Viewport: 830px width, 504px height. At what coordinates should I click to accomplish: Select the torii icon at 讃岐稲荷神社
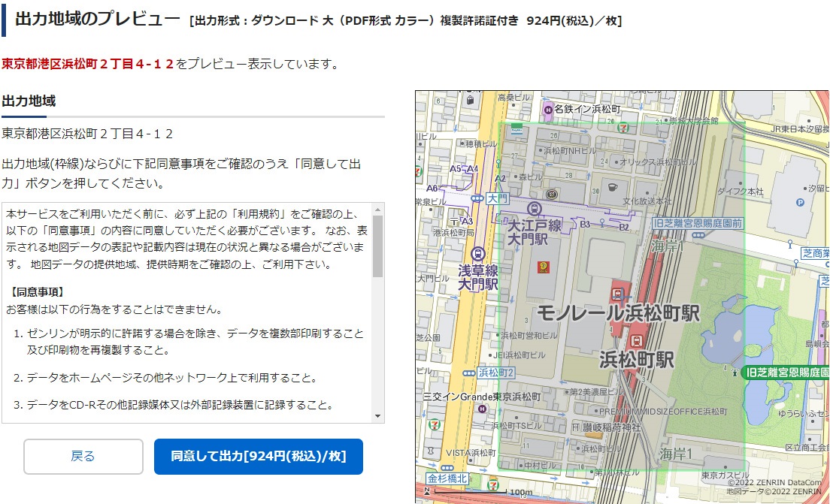575,426
